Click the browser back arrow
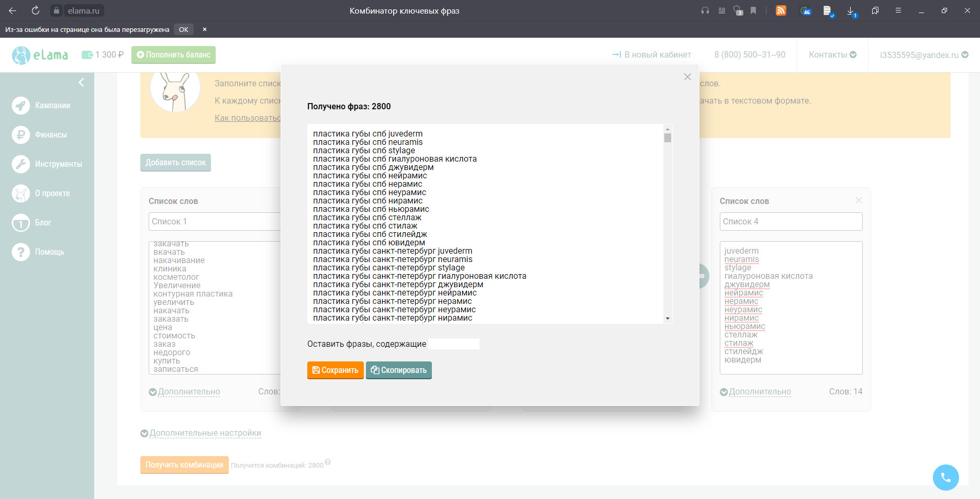This screenshot has width=980, height=499. point(13,10)
